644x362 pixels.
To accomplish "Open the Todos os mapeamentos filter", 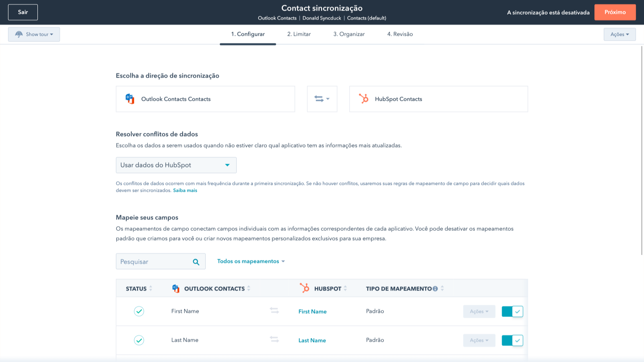I will [251, 261].
